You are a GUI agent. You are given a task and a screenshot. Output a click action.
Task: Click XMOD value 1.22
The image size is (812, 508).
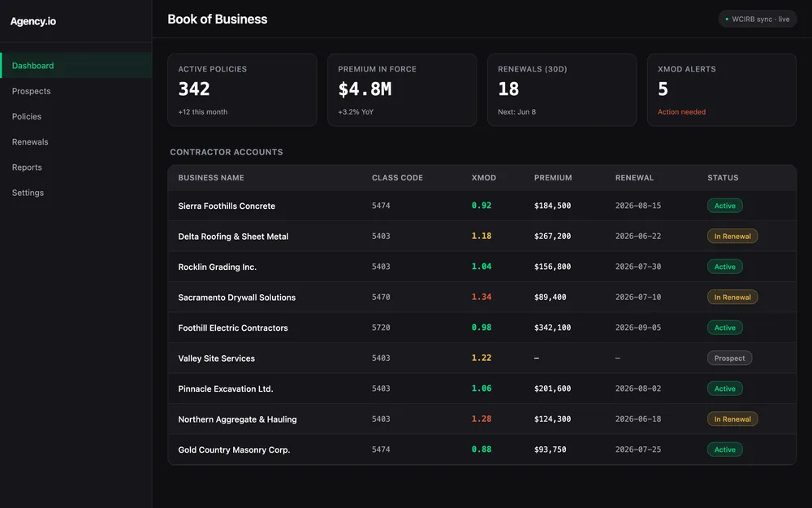coord(482,358)
